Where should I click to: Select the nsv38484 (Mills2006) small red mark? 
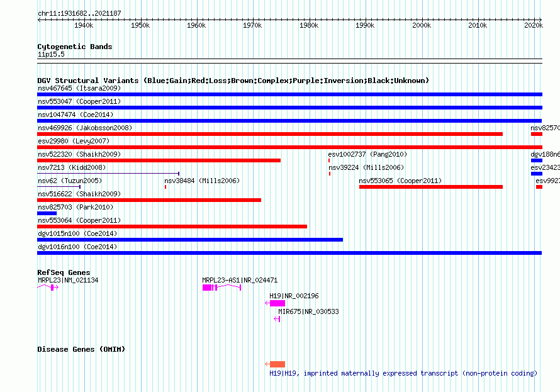pos(165,187)
